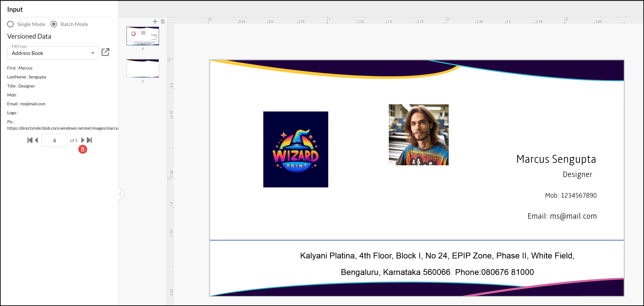
Task: Select Single Mode radio button
Action: click(x=10, y=24)
